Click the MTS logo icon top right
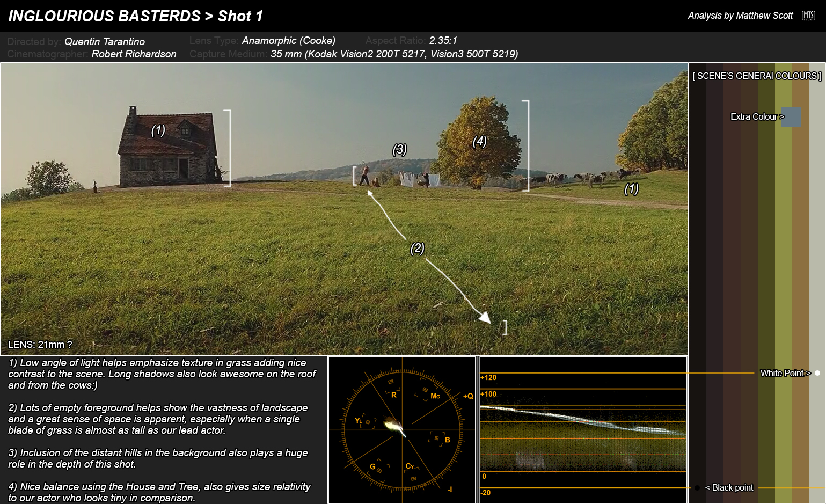The width and height of the screenshot is (826, 504). pyautogui.click(x=808, y=16)
